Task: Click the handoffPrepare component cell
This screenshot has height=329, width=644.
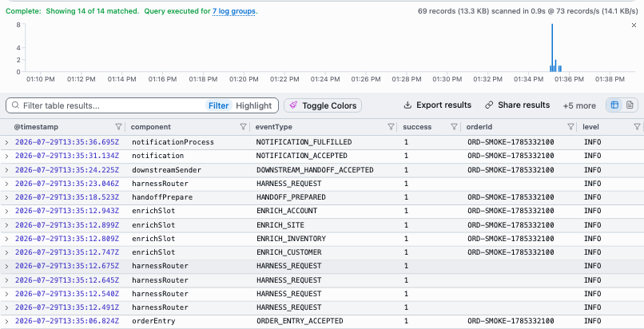Action: click(162, 197)
